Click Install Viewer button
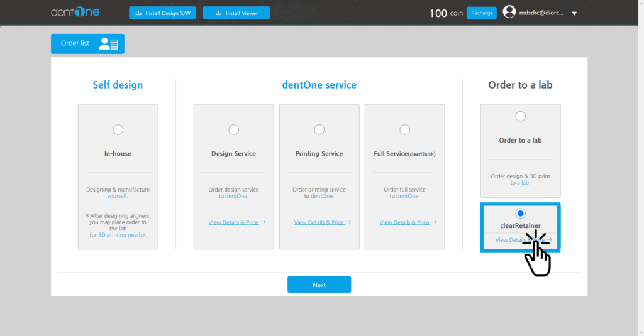The image size is (644, 336). 236,13
